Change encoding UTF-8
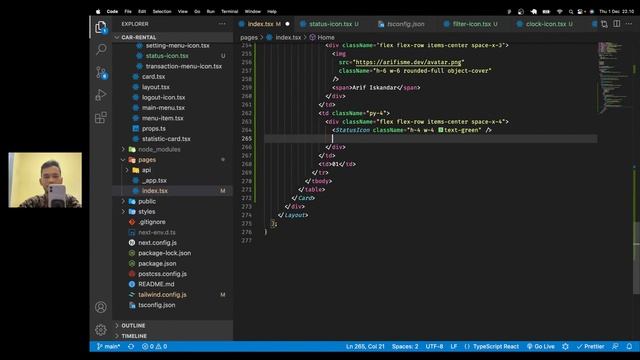 434,347
